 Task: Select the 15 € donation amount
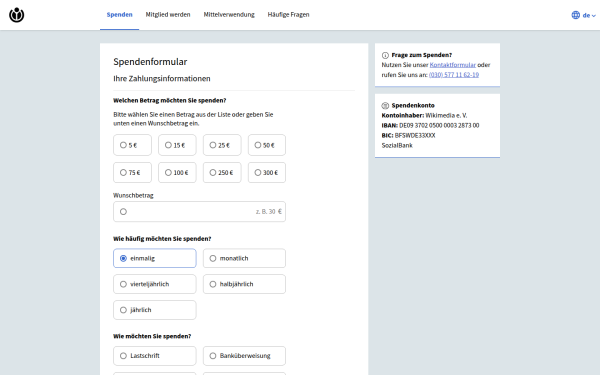pos(177,145)
